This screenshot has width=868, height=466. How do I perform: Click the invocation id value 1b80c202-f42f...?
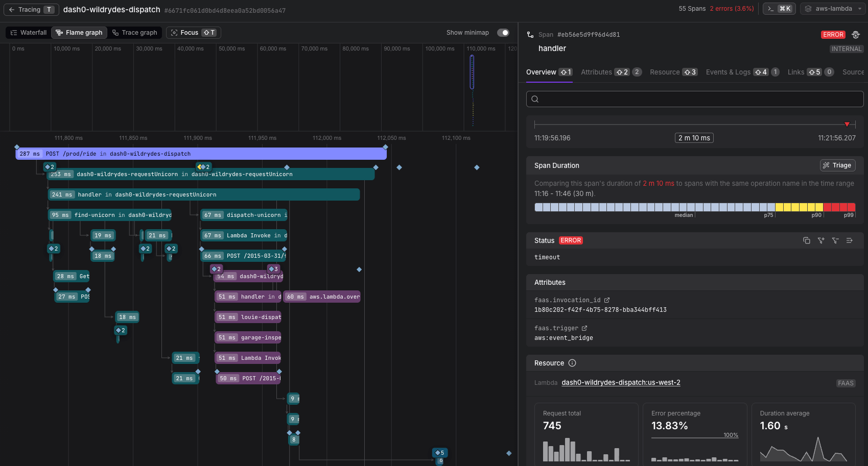click(600, 310)
